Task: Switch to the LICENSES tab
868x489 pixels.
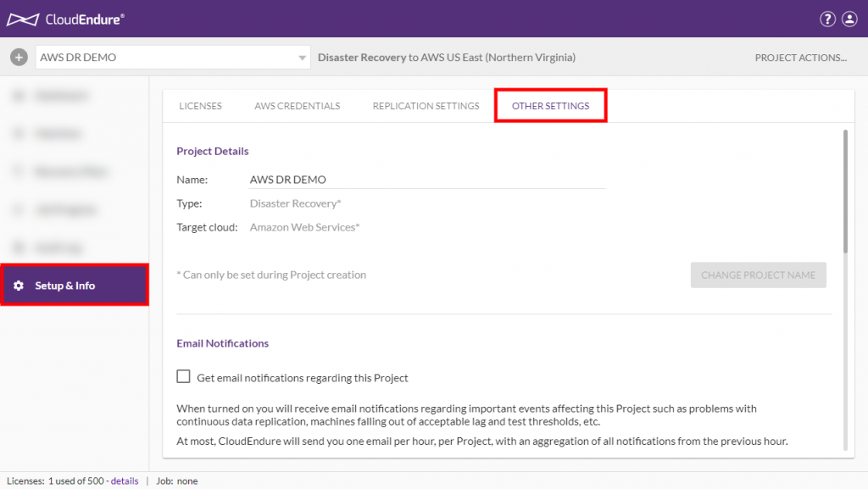Action: pyautogui.click(x=200, y=105)
